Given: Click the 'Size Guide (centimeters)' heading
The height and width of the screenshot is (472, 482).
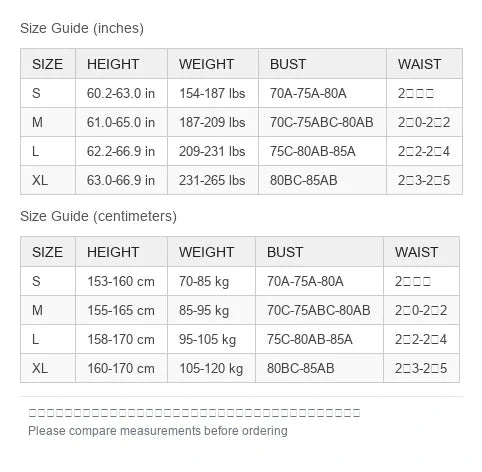Looking at the screenshot, I should (98, 216).
